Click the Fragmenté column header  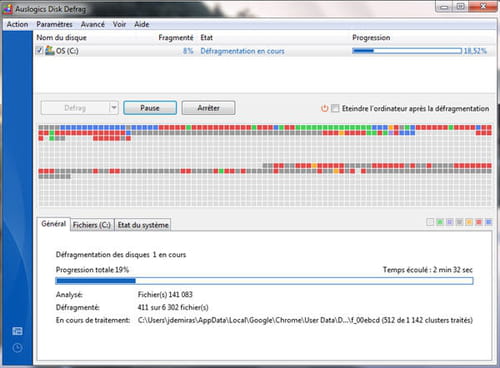(176, 38)
